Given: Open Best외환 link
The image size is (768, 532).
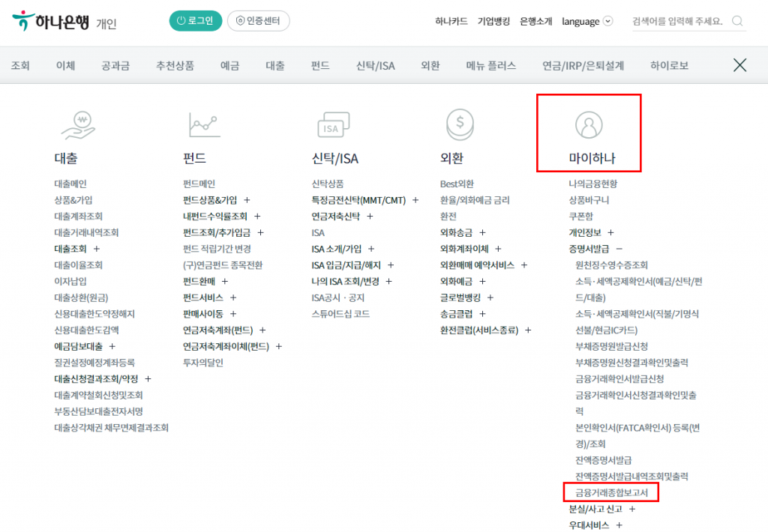Looking at the screenshot, I should click(x=457, y=184).
